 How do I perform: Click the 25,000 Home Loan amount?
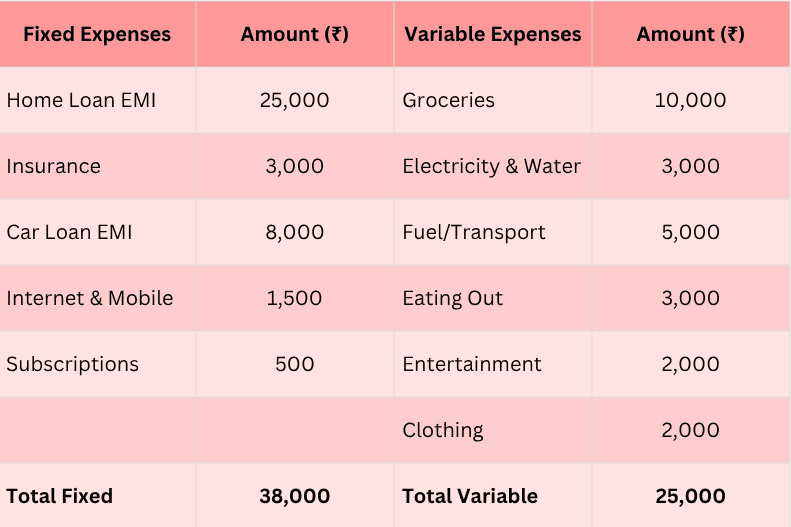[294, 100]
